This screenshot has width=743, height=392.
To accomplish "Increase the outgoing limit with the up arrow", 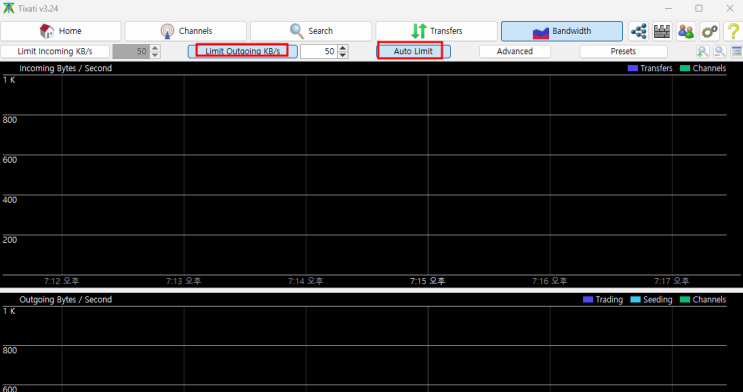I will point(343,48).
